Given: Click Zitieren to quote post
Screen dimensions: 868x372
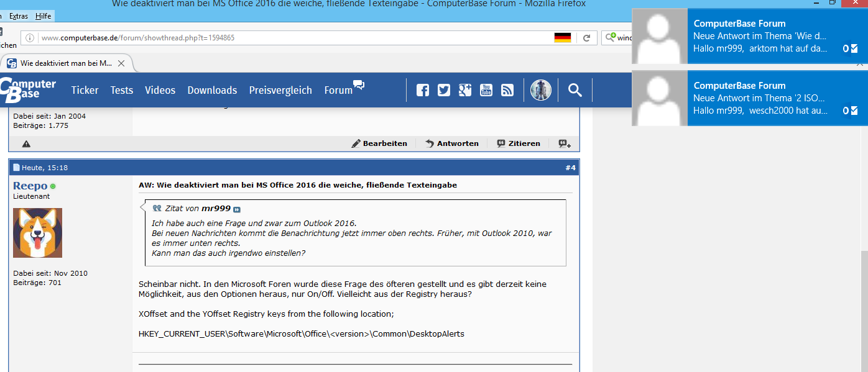Looking at the screenshot, I should tap(519, 143).
